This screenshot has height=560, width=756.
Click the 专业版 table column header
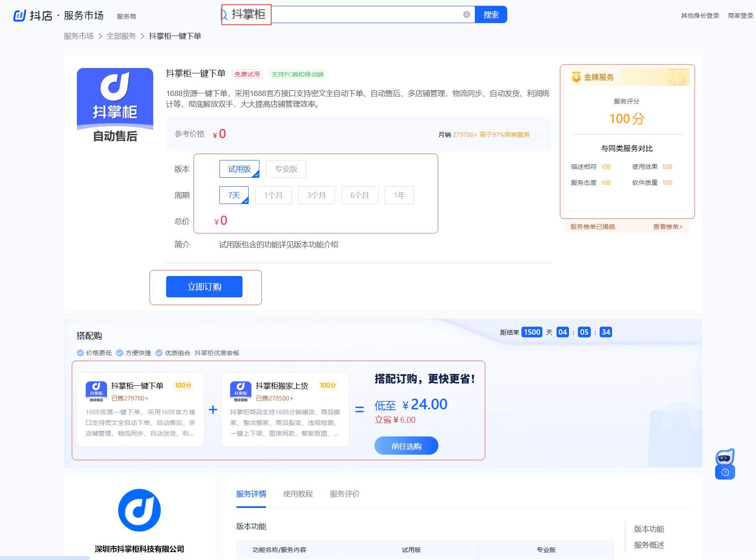[x=546, y=550]
